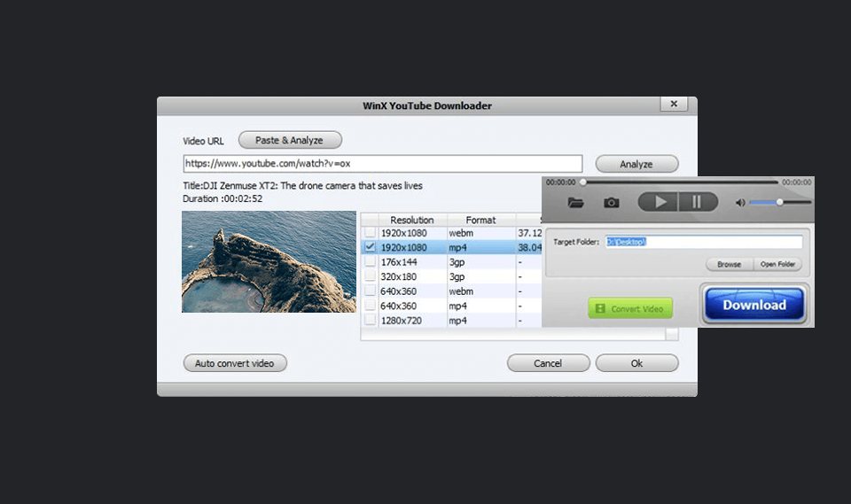The image size is (851, 504).
Task: Click the camera snapshot icon
Action: tap(612, 203)
